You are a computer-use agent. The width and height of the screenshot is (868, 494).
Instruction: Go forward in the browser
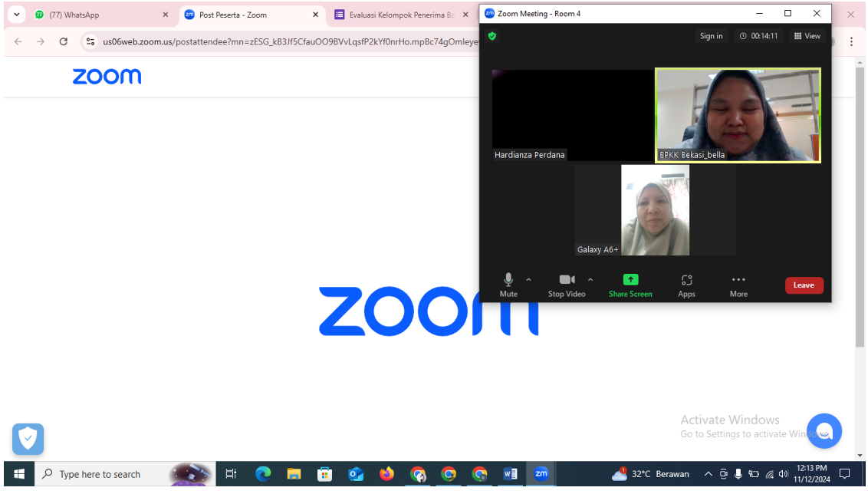coord(41,41)
